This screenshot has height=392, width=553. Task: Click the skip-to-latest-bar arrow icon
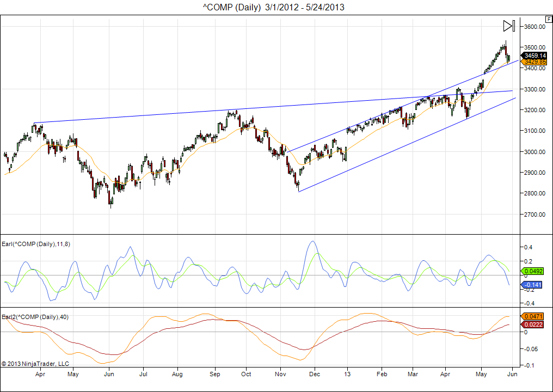point(508,26)
